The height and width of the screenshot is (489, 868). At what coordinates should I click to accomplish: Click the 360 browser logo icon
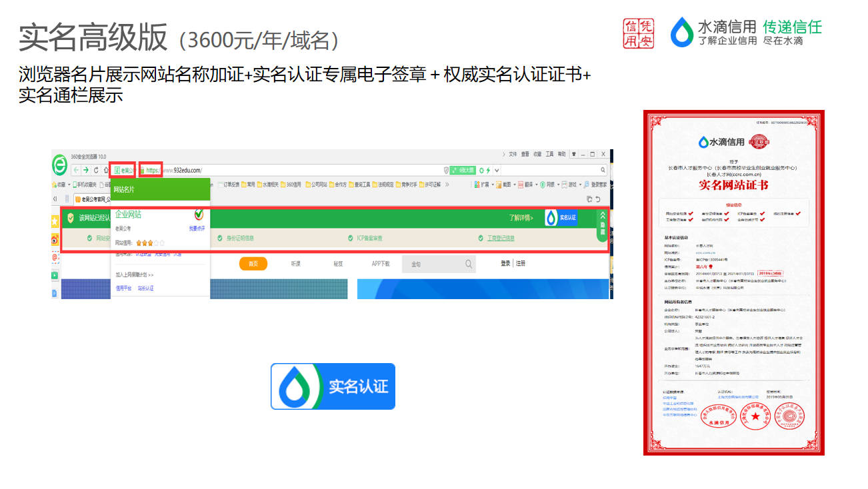pos(59,164)
